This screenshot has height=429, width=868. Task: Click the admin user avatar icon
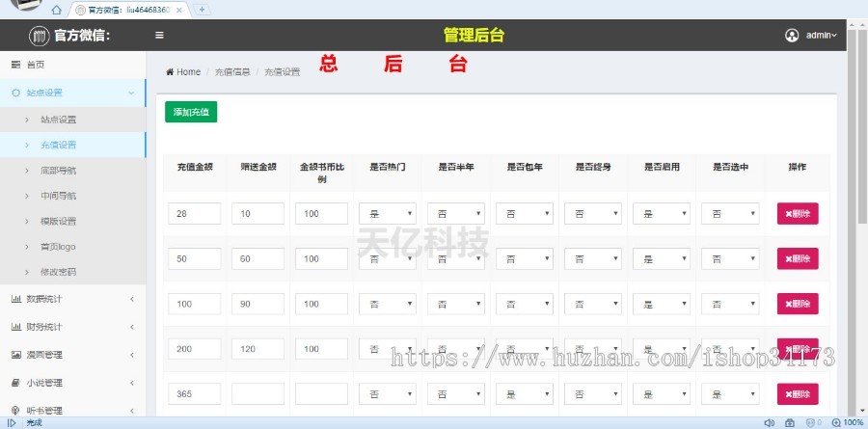(792, 36)
